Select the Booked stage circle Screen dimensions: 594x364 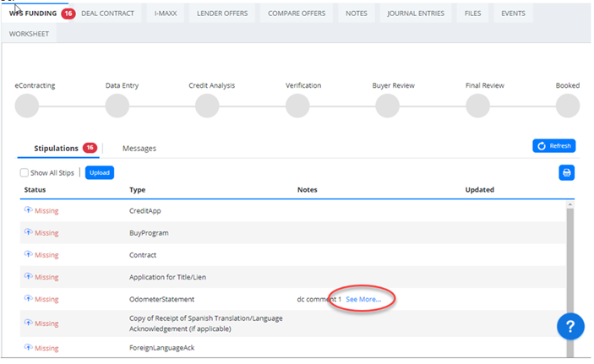(568, 106)
